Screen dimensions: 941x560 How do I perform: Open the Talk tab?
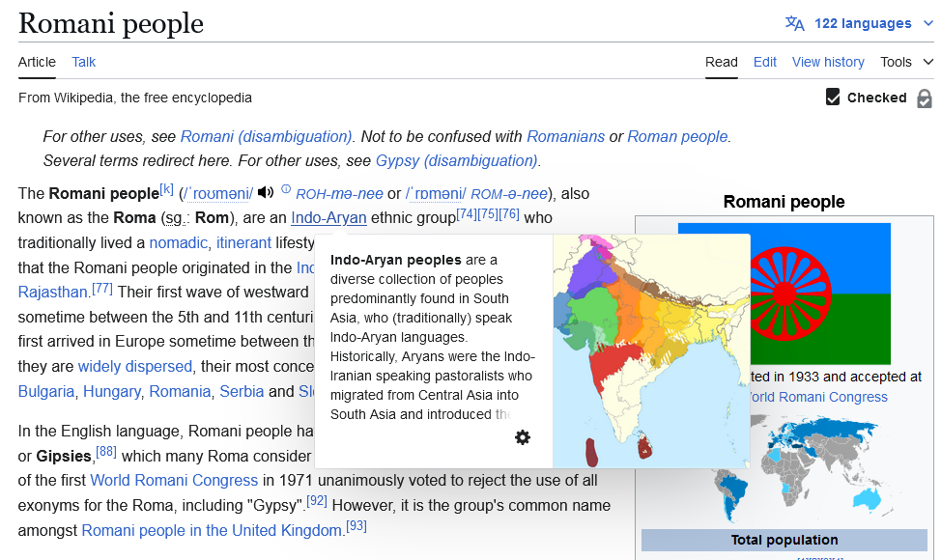83,62
